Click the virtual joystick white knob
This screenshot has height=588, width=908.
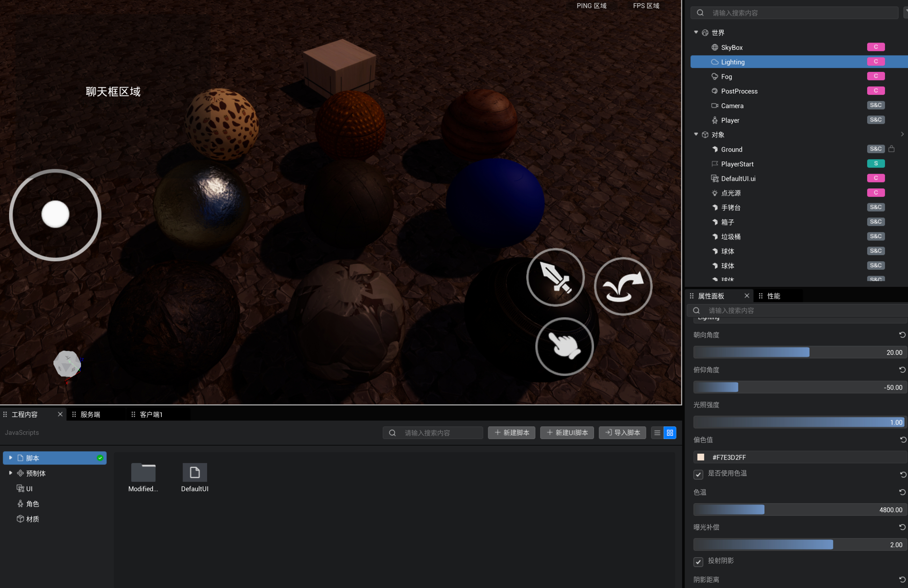pos(55,214)
